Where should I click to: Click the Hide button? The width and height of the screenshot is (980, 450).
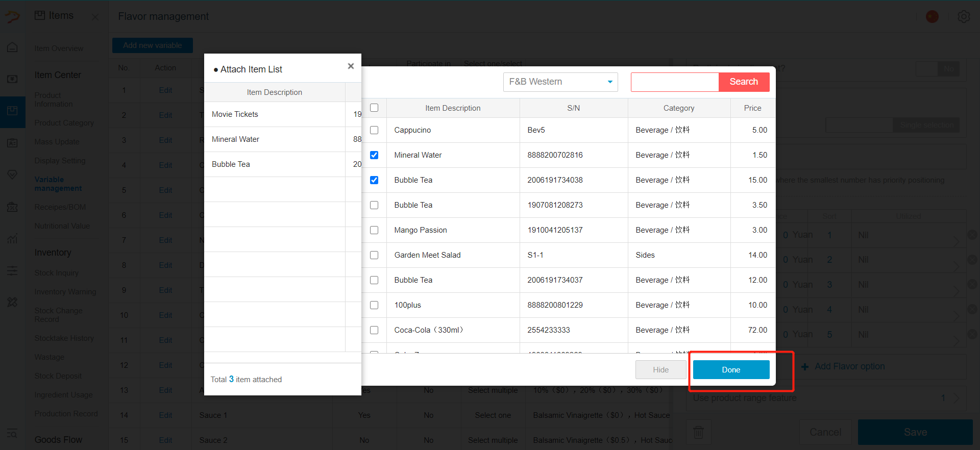tap(660, 370)
